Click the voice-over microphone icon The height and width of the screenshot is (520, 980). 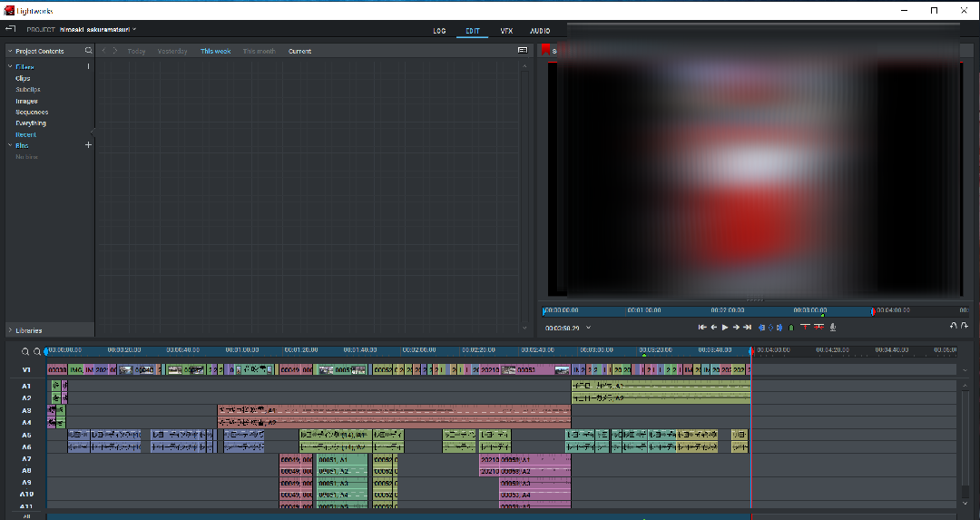[833, 327]
